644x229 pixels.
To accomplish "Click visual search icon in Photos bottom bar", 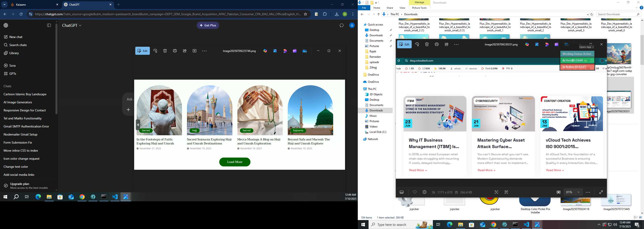I will 496,192.
